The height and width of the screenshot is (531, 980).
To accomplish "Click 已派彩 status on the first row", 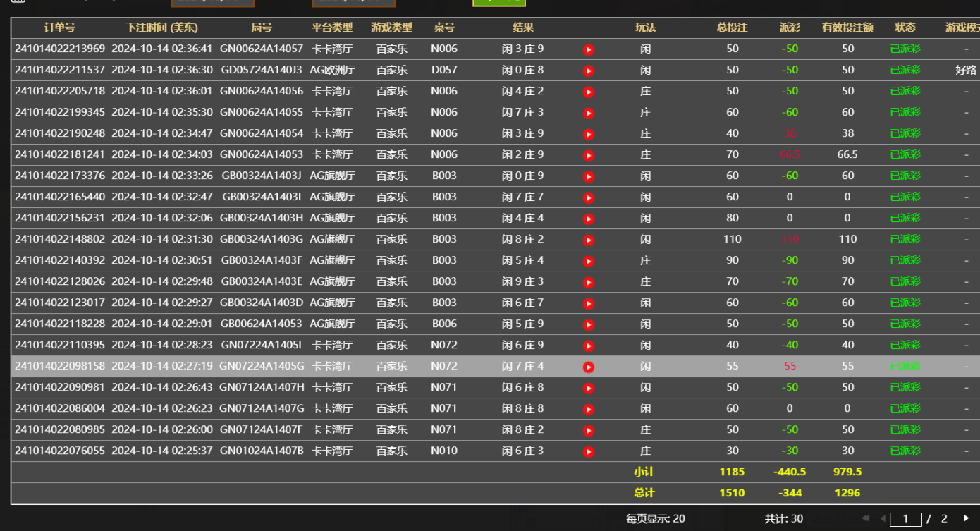I will tap(904, 49).
